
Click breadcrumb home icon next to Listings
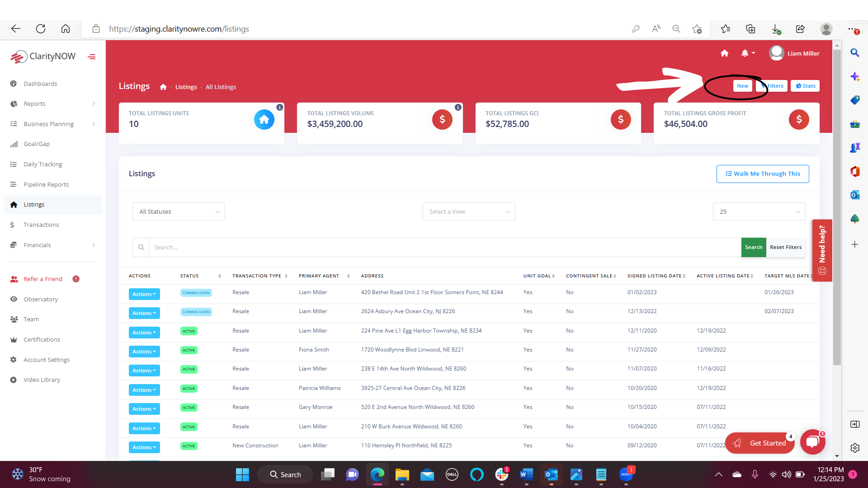click(x=163, y=87)
